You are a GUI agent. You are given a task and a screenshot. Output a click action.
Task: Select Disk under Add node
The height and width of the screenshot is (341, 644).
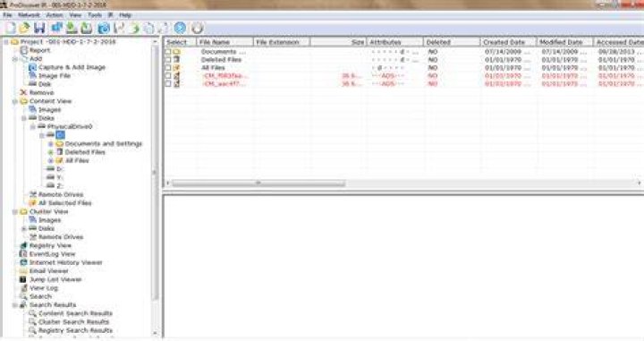45,84
